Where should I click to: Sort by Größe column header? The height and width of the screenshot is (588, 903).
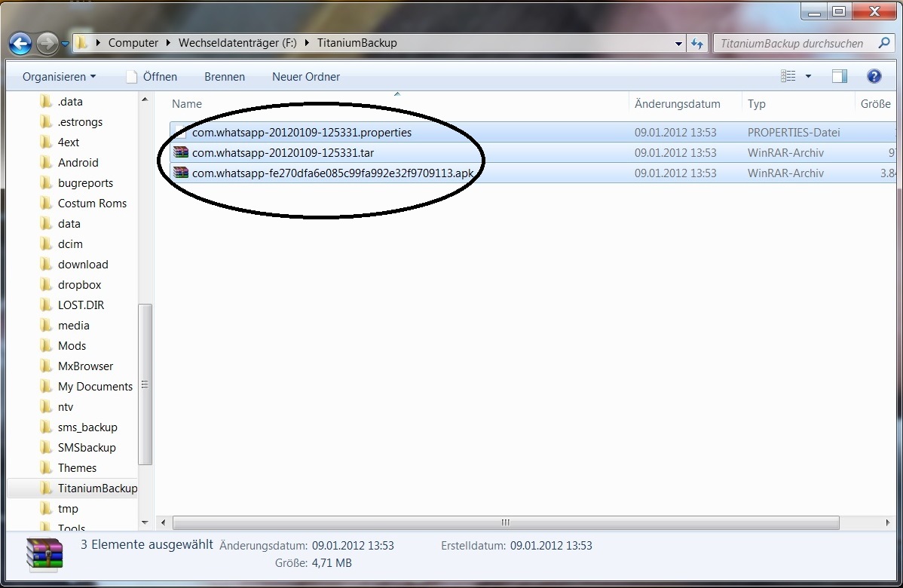[x=876, y=104]
